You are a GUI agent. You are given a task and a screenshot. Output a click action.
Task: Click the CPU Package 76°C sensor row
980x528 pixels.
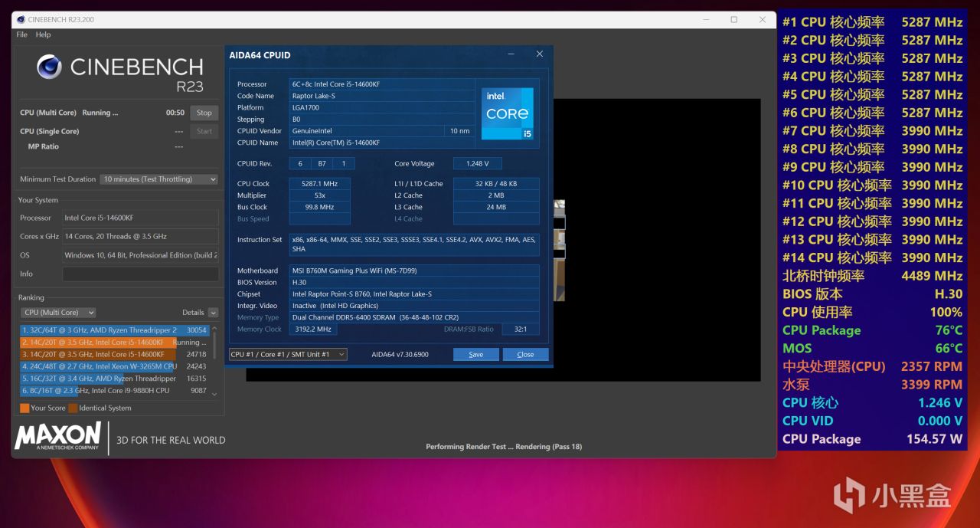[x=873, y=330]
